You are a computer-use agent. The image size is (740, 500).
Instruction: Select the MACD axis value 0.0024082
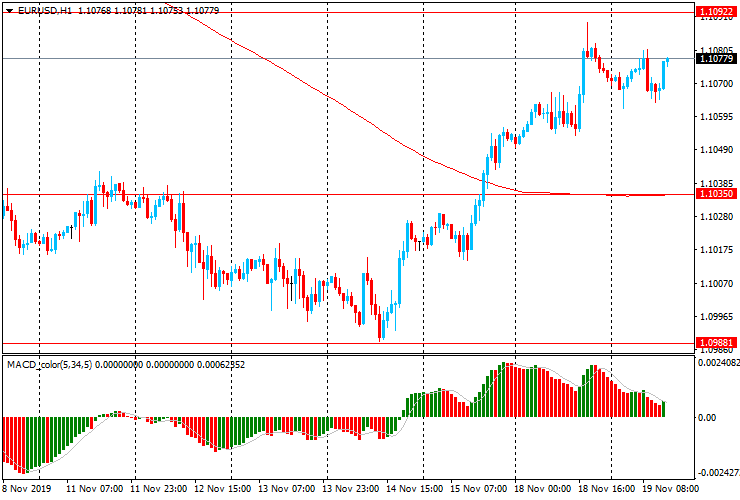(718, 363)
